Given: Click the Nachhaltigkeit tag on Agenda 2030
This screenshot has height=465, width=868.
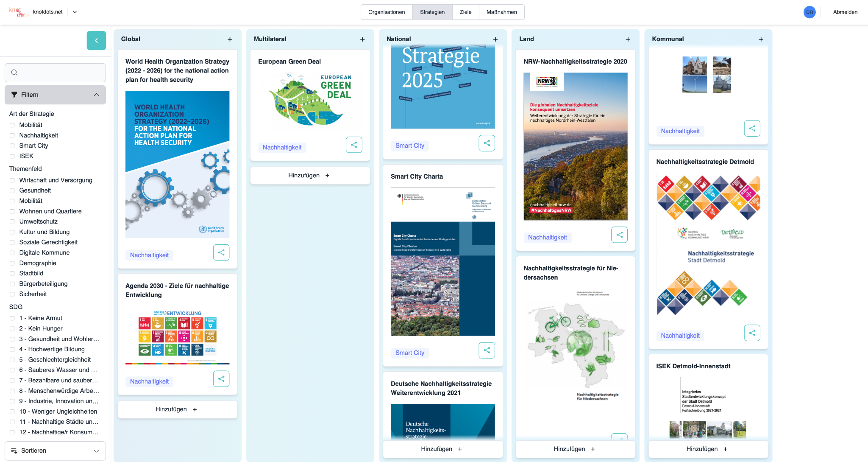Looking at the screenshot, I should (x=149, y=381).
